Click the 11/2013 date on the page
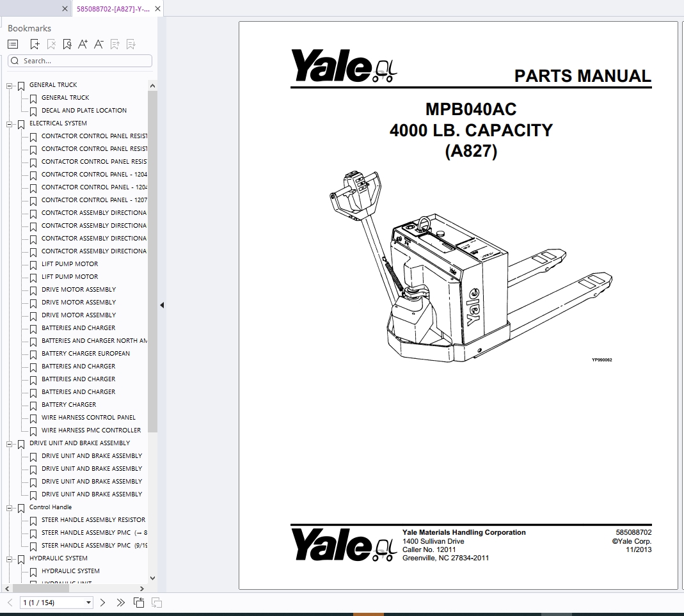The width and height of the screenshot is (684, 616). point(639,549)
